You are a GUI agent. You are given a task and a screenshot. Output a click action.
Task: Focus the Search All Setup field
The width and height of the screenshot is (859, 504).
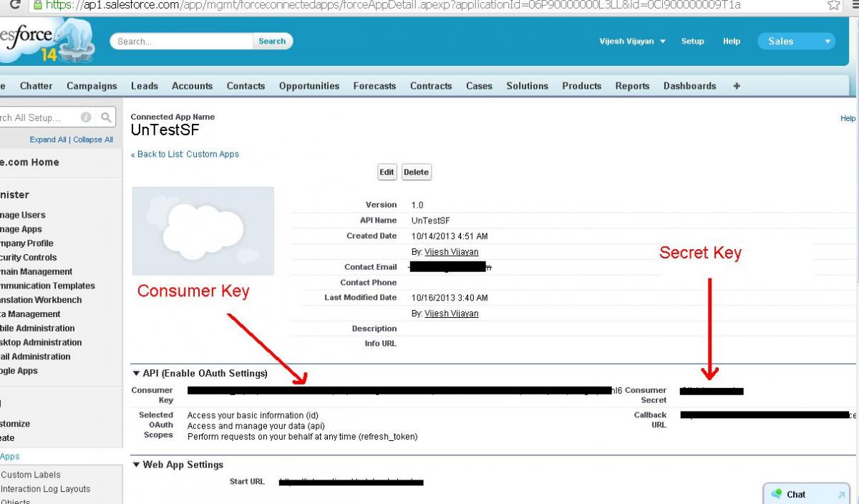39,117
